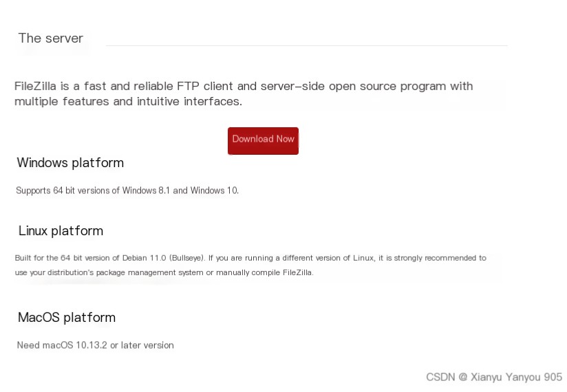This screenshot has height=392, width=567.
Task: Click the MacOS platform heading
Action: (x=67, y=318)
